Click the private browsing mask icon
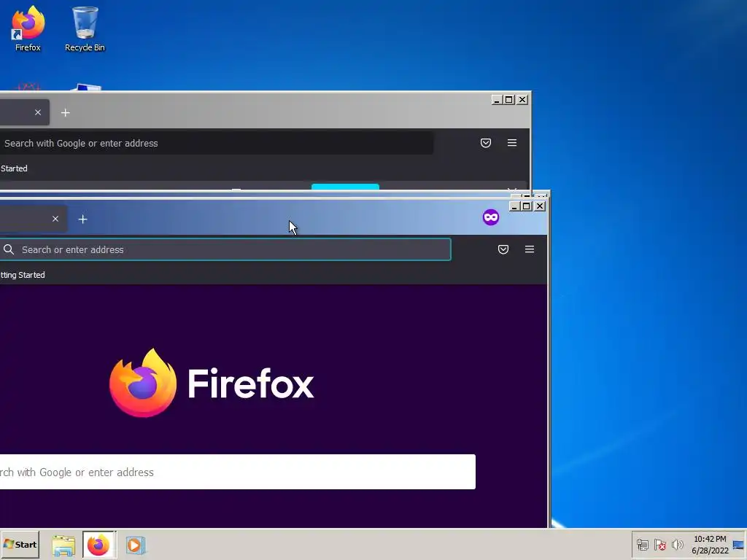747x560 pixels. pyautogui.click(x=491, y=217)
